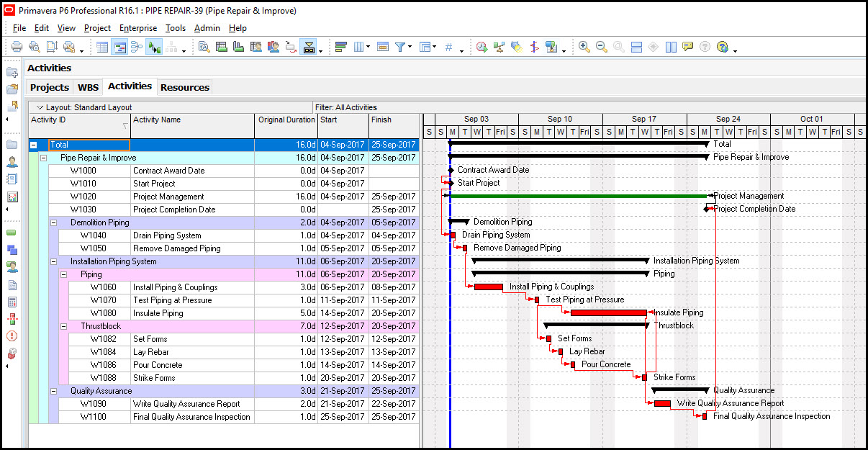Collapse the Demolition Piping WBS group

tap(53, 222)
